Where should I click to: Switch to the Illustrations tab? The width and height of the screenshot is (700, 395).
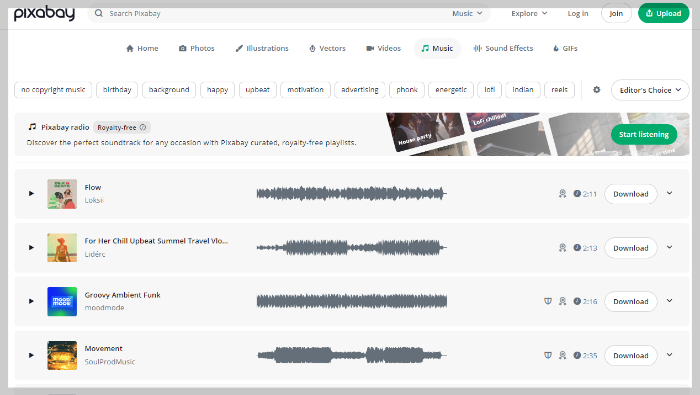[x=262, y=48]
